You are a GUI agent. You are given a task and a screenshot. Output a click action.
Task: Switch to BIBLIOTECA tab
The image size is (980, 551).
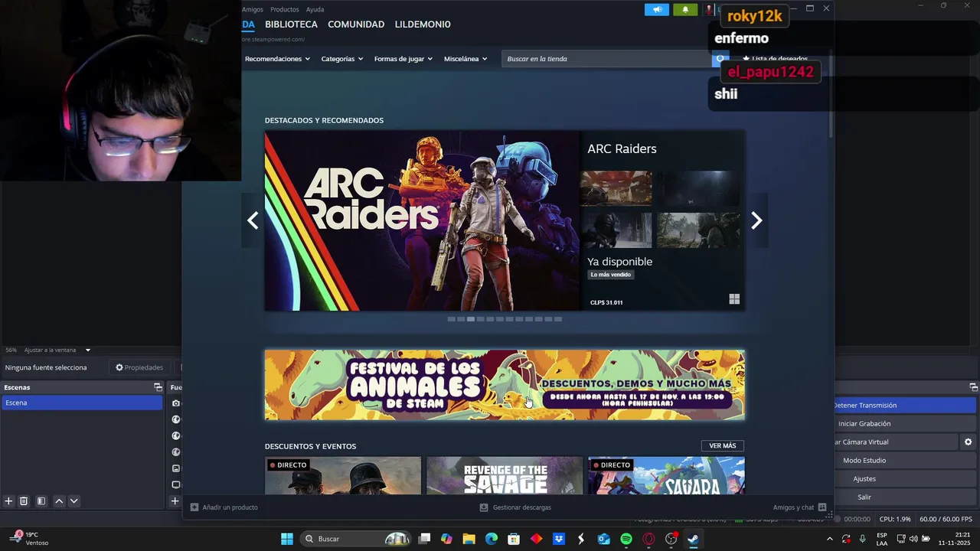291,24
